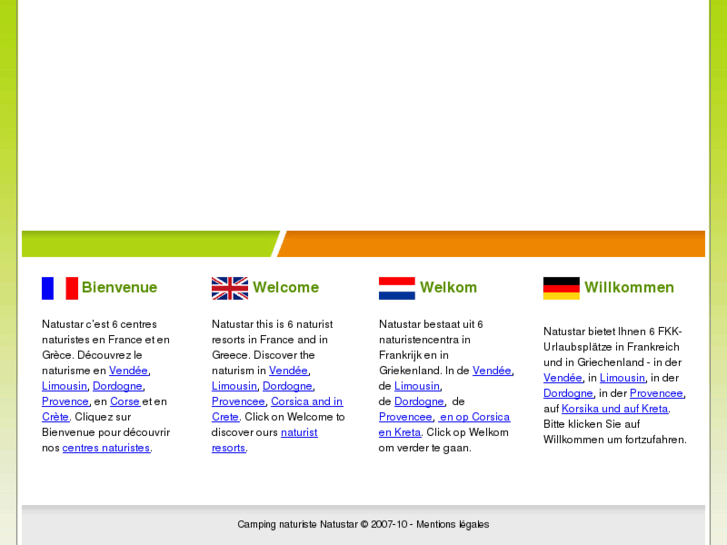Open Dordogne link in Willkommen column

(568, 393)
